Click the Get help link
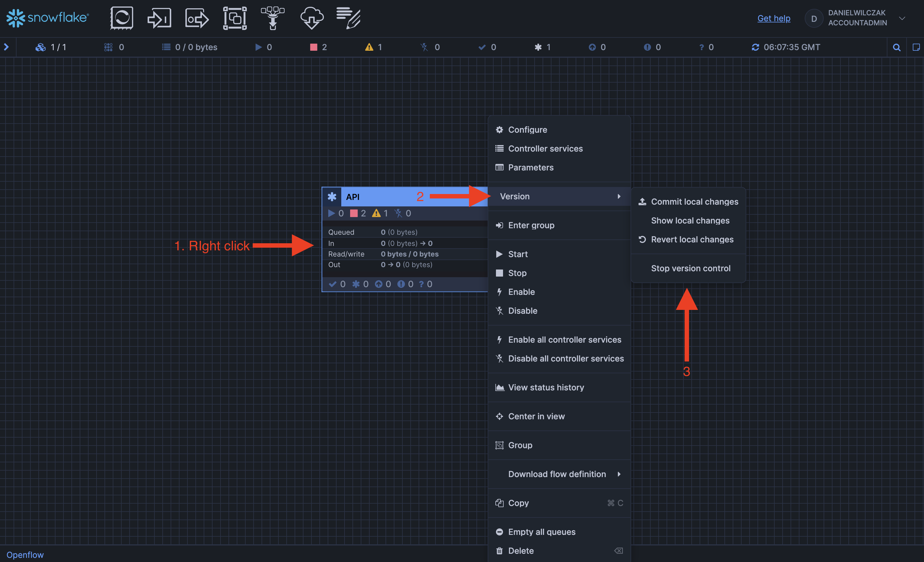The height and width of the screenshot is (562, 924). [x=774, y=18]
